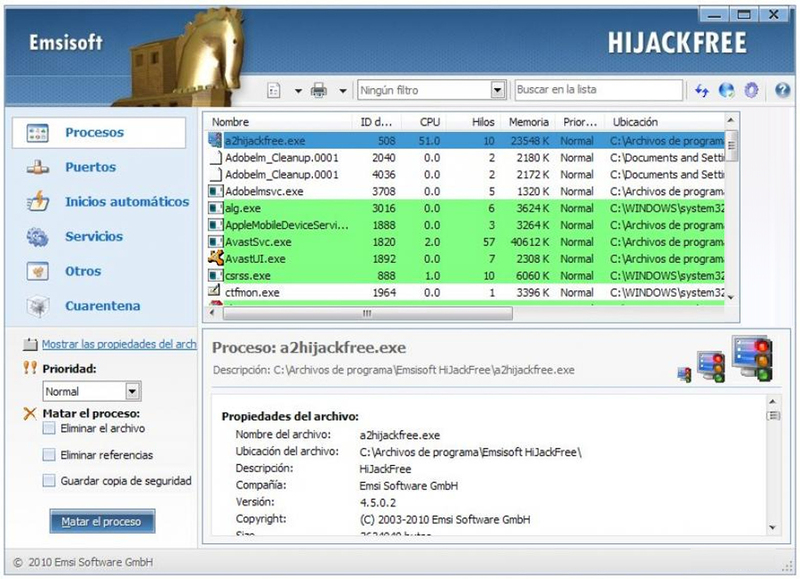The height and width of the screenshot is (579, 800).
Task: Select the alg.exe process row
Action: pyautogui.click(x=465, y=208)
